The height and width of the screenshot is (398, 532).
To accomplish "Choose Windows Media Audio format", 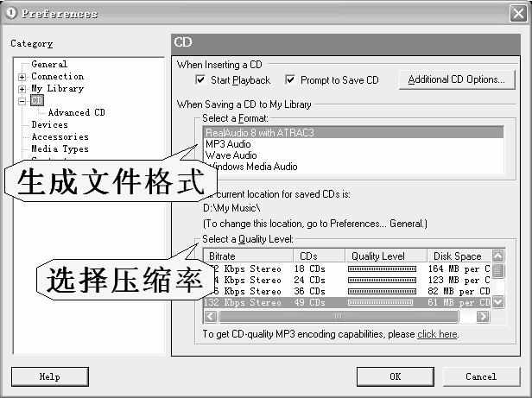I will [353, 167].
